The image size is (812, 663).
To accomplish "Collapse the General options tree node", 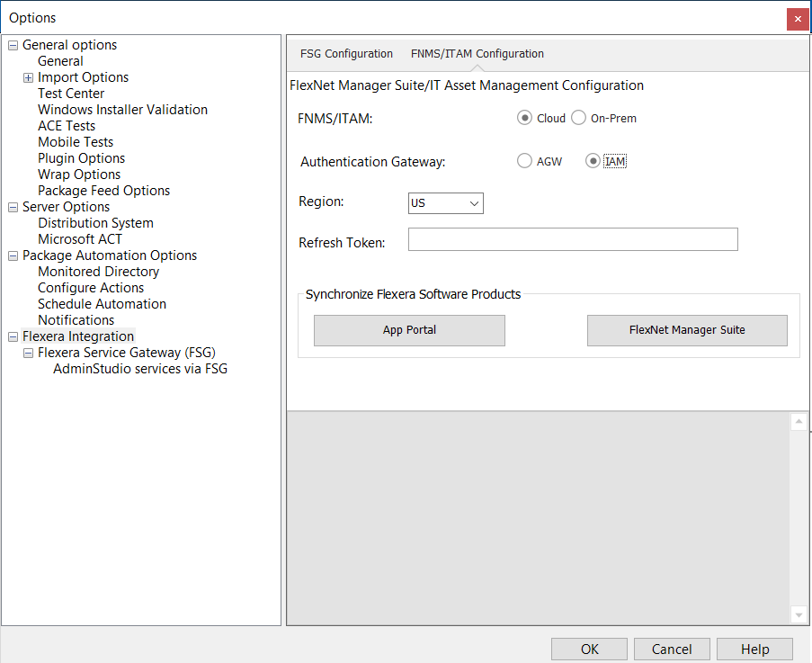I will [x=13, y=45].
